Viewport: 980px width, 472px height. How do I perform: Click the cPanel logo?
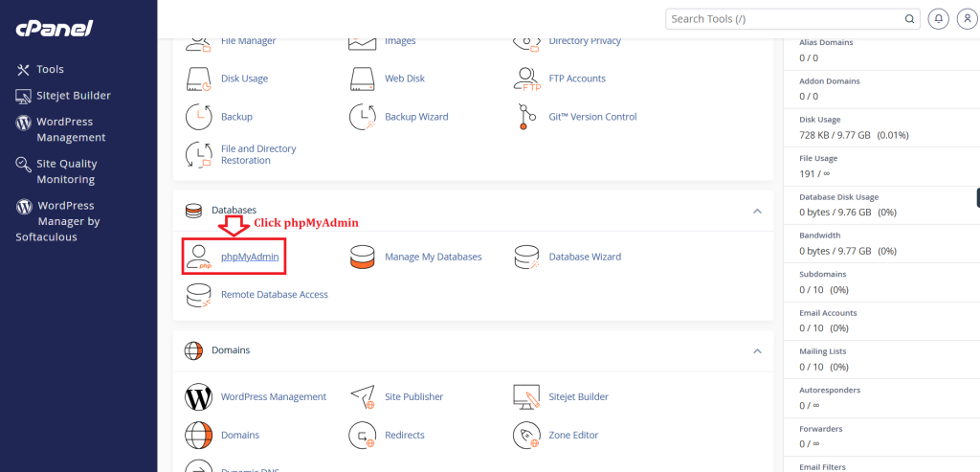pos(55,29)
